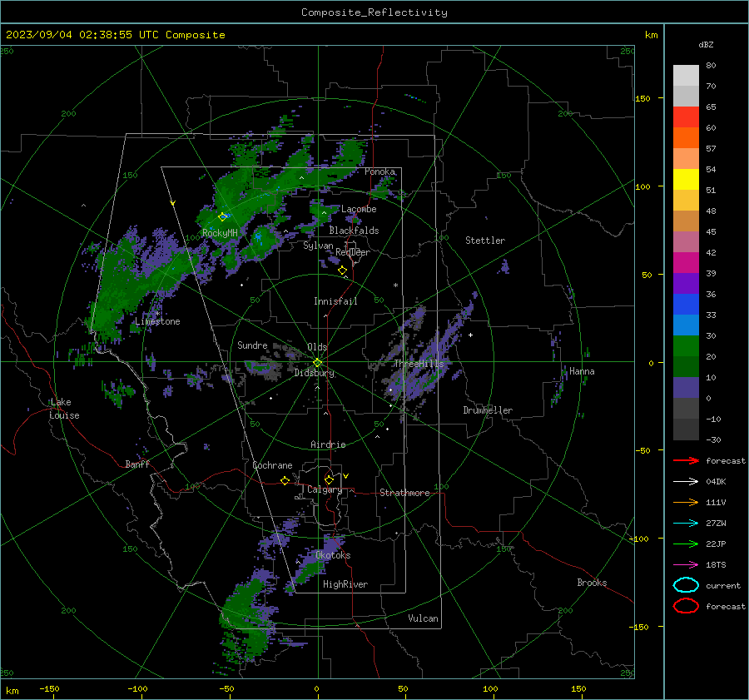
Task: Click the yellow diamond marker above Calgary
Action: coord(329,479)
